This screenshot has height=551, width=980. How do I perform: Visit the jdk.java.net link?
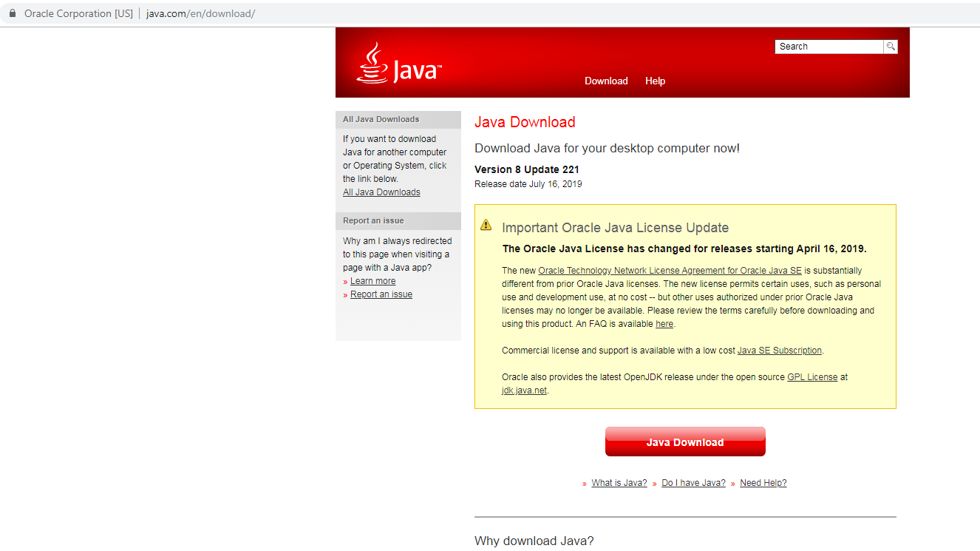pyautogui.click(x=524, y=391)
